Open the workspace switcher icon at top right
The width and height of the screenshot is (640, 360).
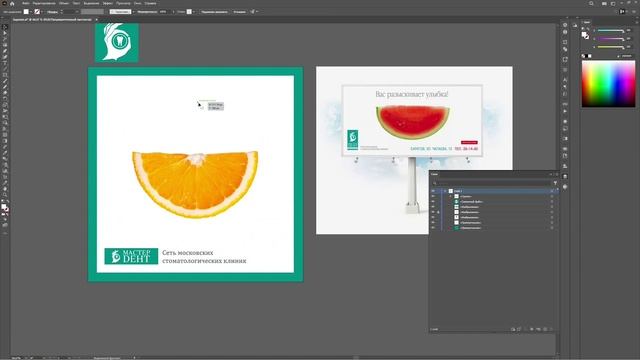(613, 4)
